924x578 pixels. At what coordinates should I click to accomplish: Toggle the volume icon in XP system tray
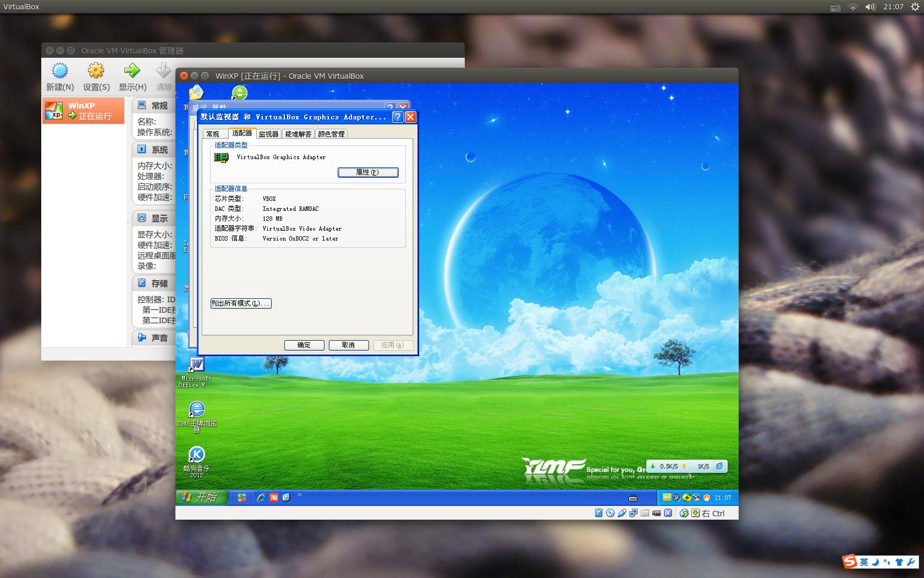(675, 498)
